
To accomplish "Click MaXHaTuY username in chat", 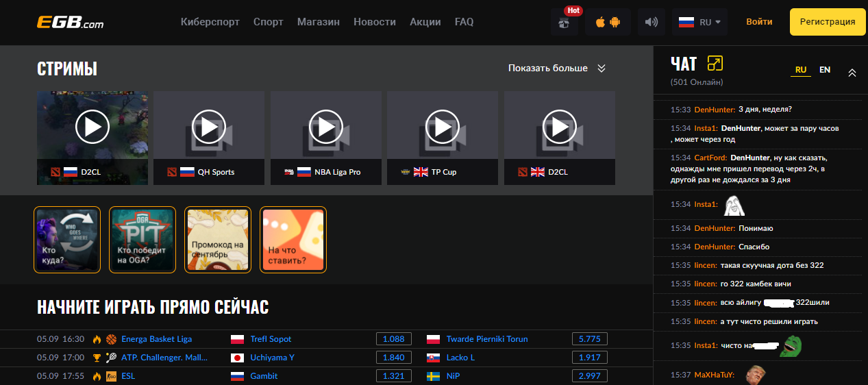I will click(715, 375).
